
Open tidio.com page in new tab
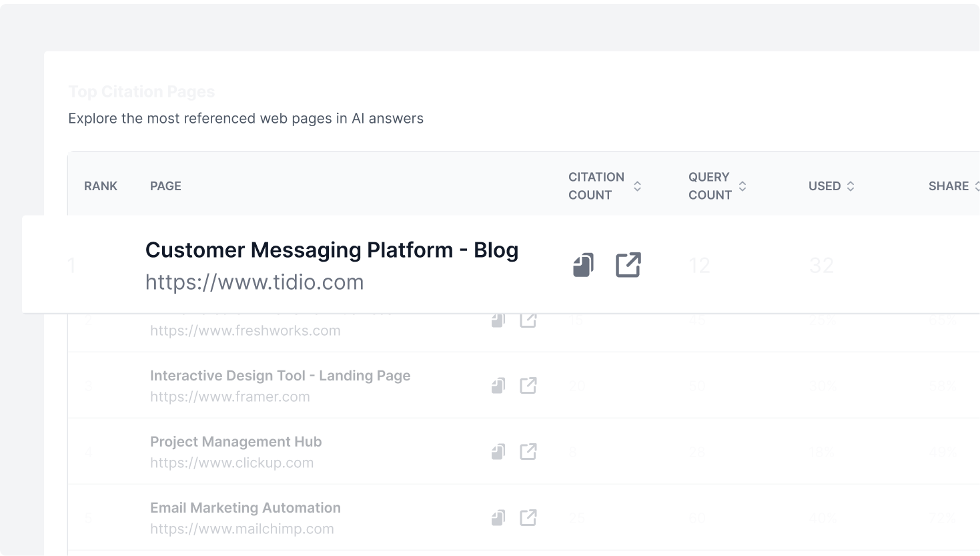coord(628,265)
